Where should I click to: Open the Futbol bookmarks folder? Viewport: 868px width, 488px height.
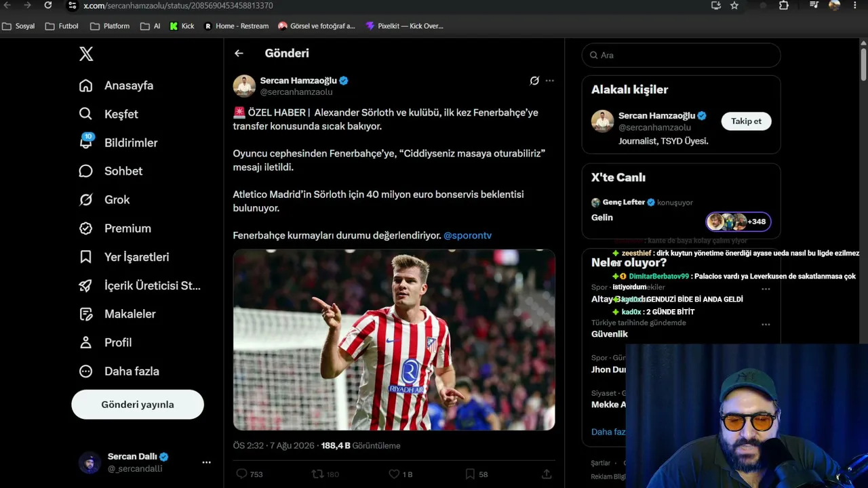[62, 26]
